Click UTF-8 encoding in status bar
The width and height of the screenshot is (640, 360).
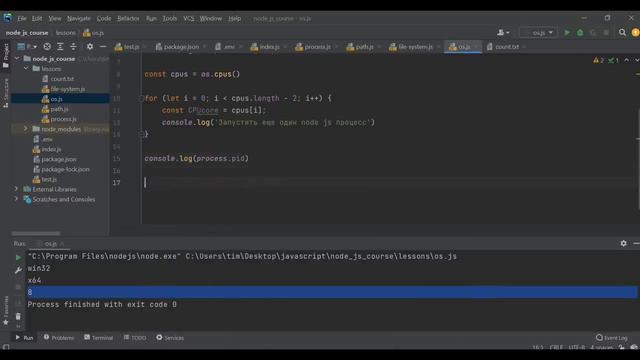[577, 347]
